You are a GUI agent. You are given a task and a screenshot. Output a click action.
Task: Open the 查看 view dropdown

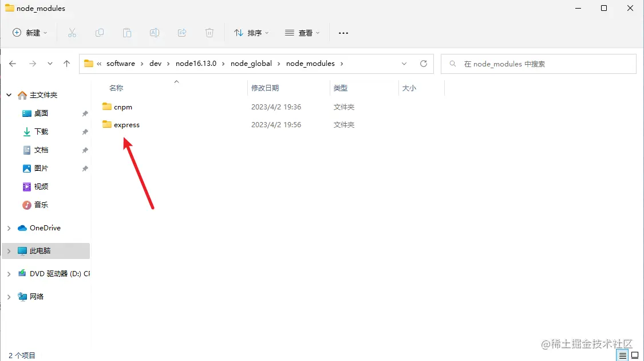pyautogui.click(x=302, y=33)
